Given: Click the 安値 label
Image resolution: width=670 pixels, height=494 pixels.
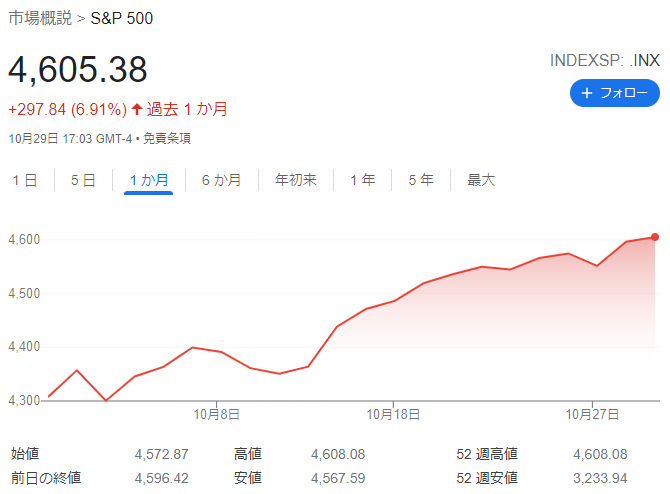Looking at the screenshot, I should click(x=248, y=478).
